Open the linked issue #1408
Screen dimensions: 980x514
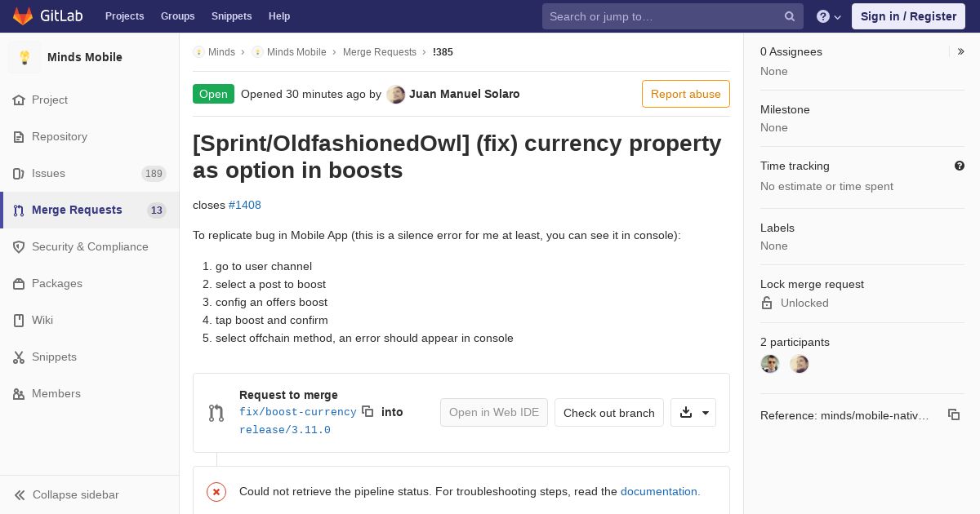[245, 205]
